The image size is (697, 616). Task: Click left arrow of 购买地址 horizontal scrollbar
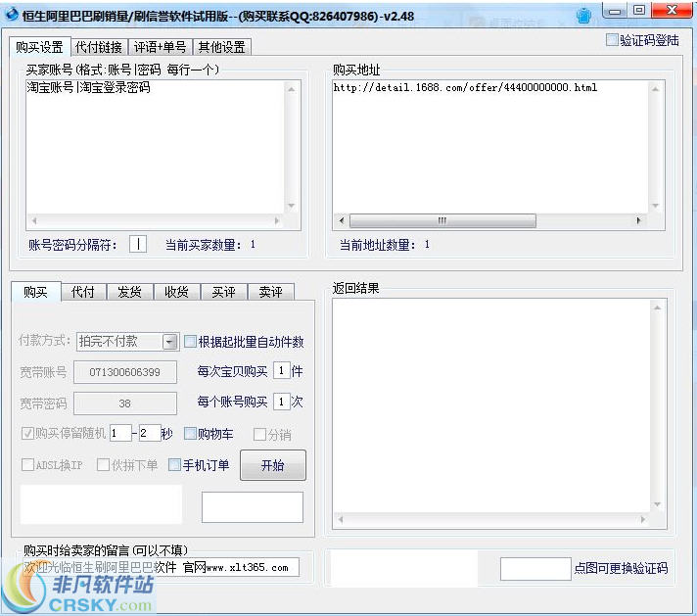pos(342,220)
